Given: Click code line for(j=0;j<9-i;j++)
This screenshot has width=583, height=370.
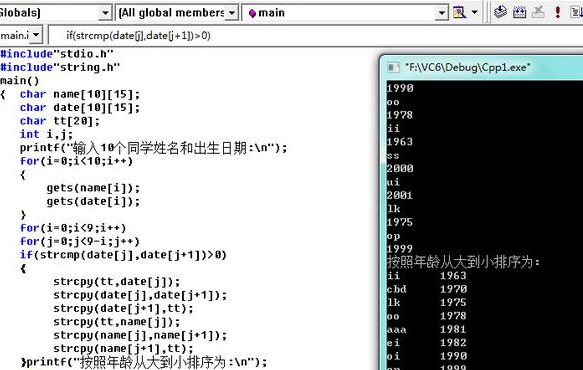Looking at the screenshot, I should coord(80,241).
